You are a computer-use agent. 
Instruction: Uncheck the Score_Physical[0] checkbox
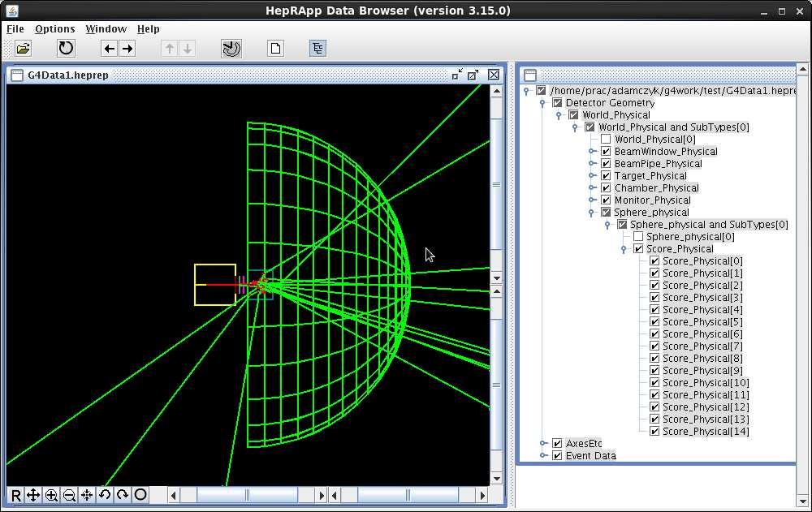pyautogui.click(x=654, y=261)
